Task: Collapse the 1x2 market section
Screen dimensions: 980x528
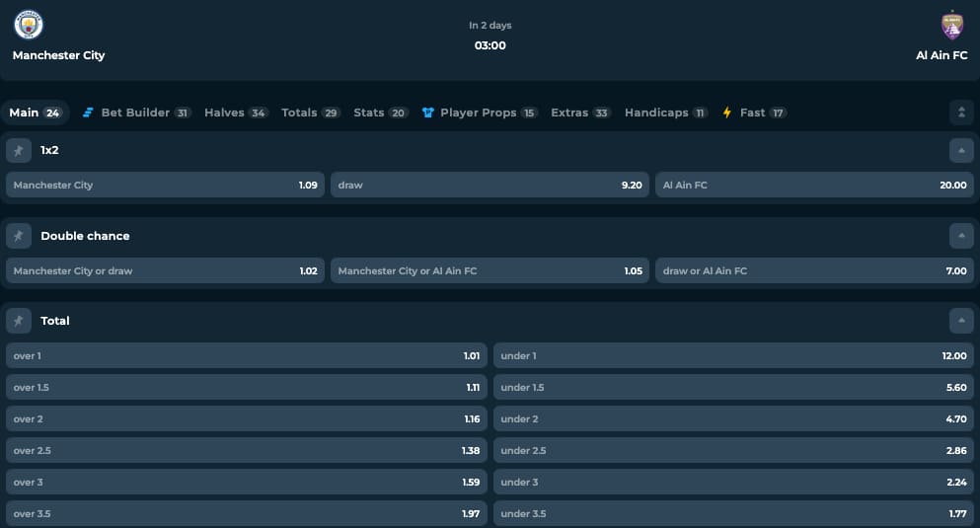Action: [x=961, y=151]
